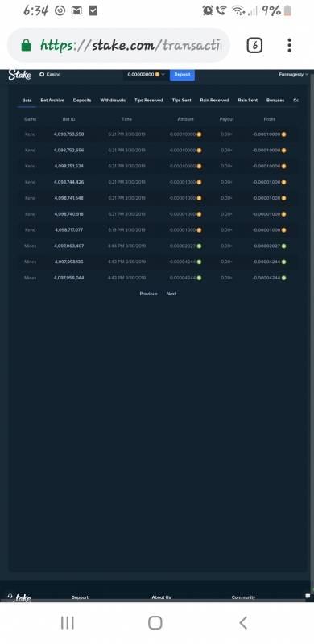Open bet ID 4,098,744,426
This screenshot has height=644, width=314.
pyautogui.click(x=68, y=182)
